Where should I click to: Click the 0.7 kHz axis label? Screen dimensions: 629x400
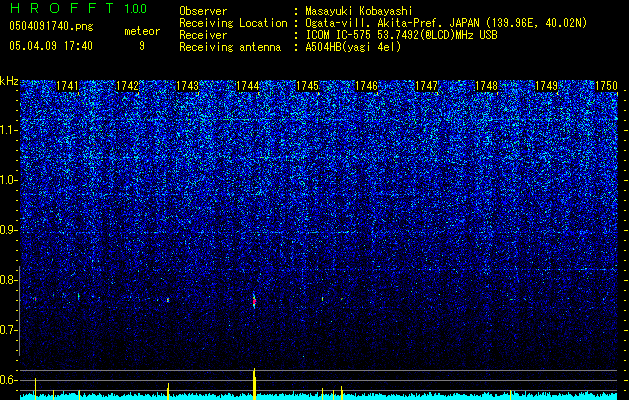[x=9, y=330]
